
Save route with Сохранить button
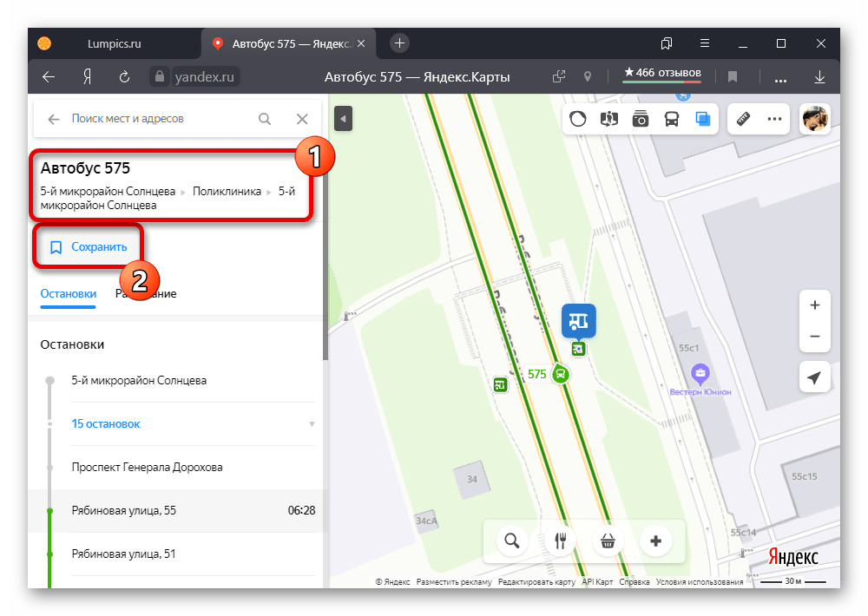[89, 247]
